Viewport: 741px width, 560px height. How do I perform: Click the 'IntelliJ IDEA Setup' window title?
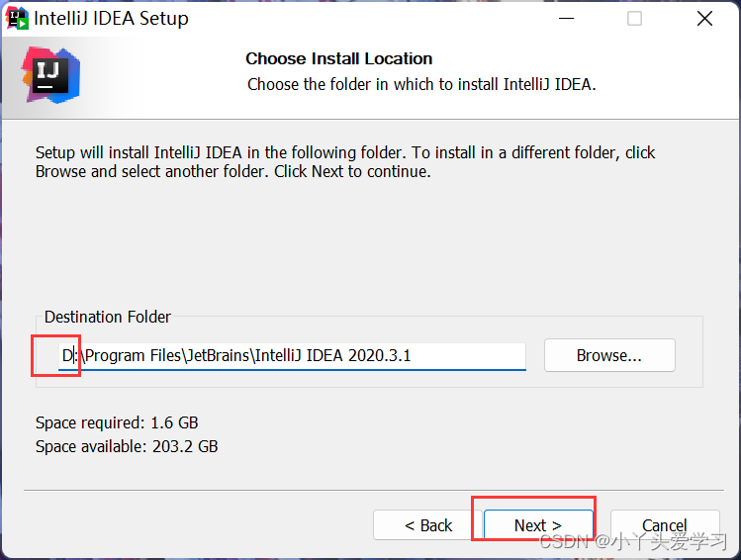(x=111, y=19)
